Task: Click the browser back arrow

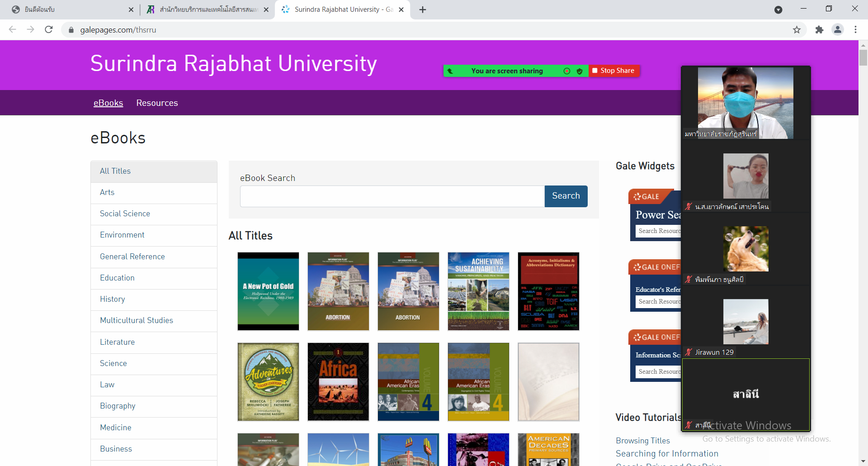Action: 13,30
